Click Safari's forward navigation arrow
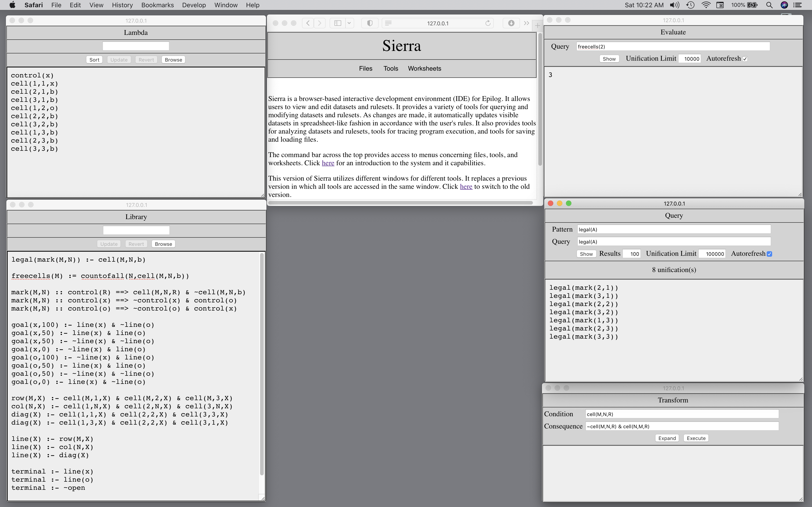The height and width of the screenshot is (507, 812). pos(320,23)
